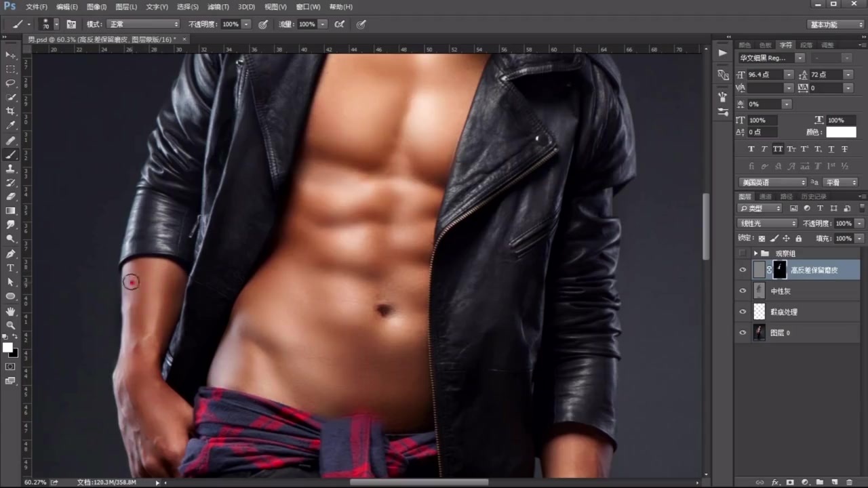Switch to the 通道 tab
Viewport: 868px width, 488px height.
(x=765, y=197)
